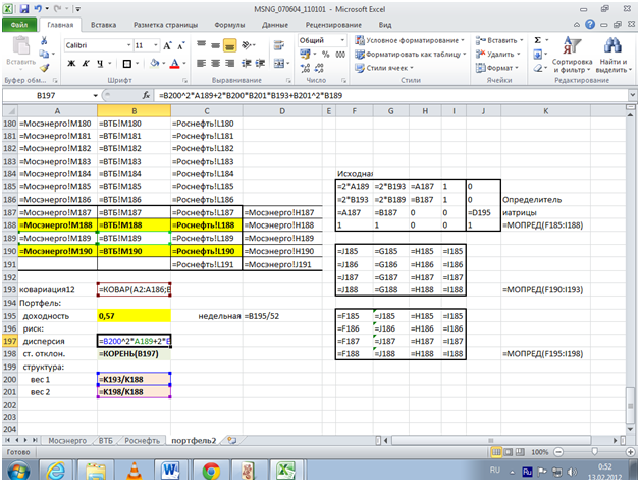This screenshot has width=640, height=480.
Task: Click the Help question mark icon
Action: click(x=590, y=24)
